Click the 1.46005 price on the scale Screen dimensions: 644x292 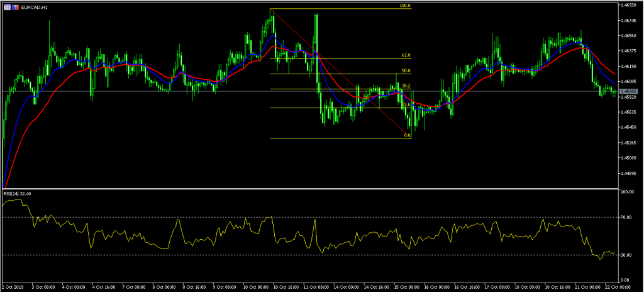coord(630,82)
